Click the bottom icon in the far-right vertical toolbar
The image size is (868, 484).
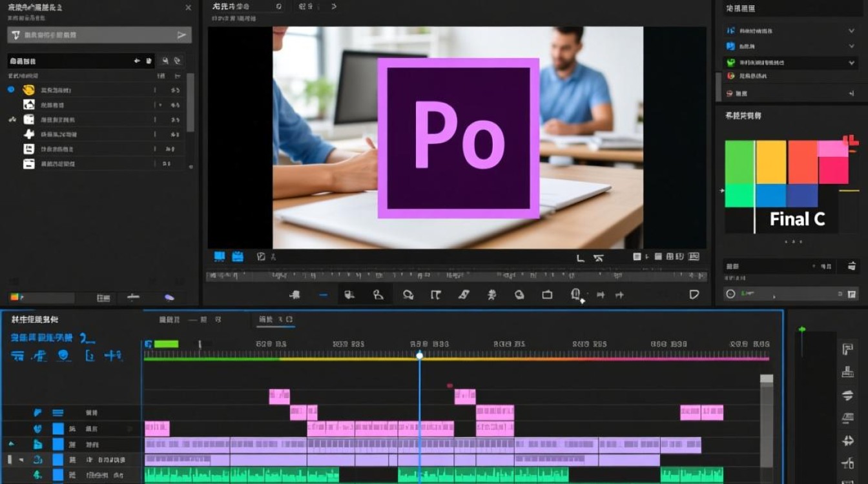[x=848, y=463]
